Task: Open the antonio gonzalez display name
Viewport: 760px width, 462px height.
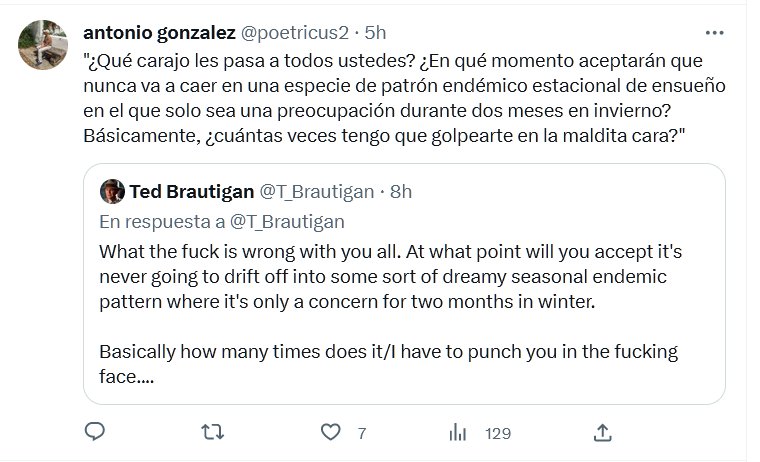Action: 161,32
